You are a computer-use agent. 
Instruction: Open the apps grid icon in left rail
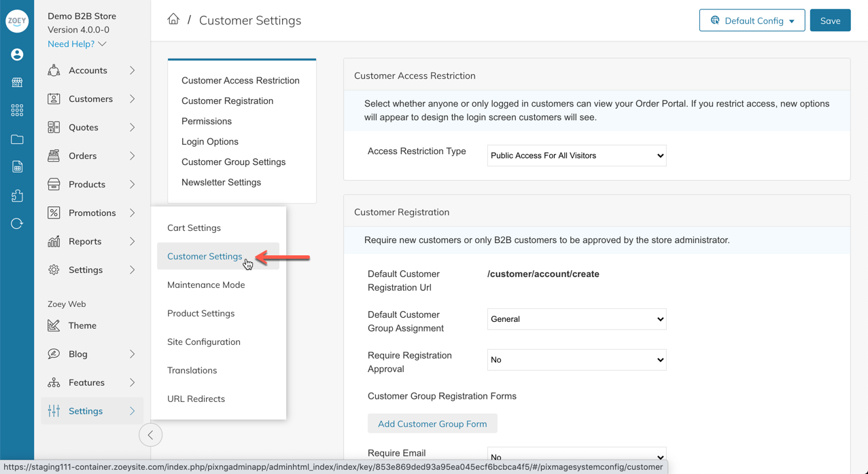(x=17, y=110)
